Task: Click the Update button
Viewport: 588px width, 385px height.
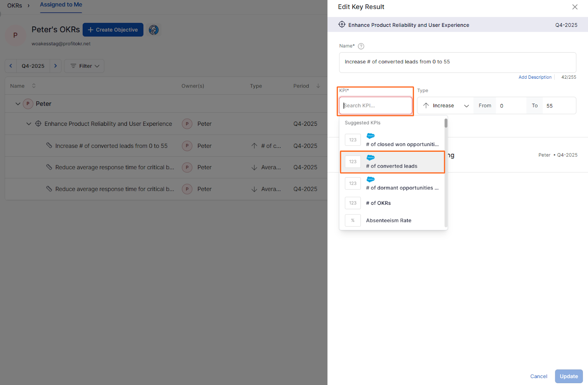Action: tap(569, 376)
